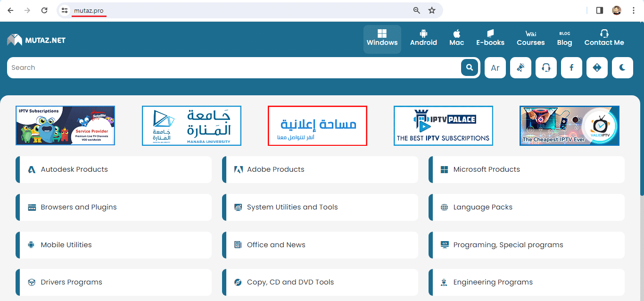This screenshot has width=644, height=301.
Task: Open the megaphone announcements icon
Action: tap(520, 67)
